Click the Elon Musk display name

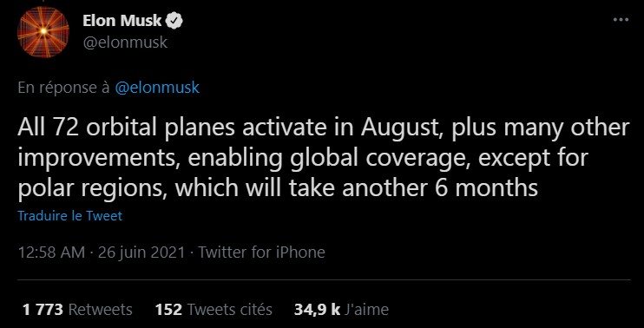pyautogui.click(x=122, y=21)
